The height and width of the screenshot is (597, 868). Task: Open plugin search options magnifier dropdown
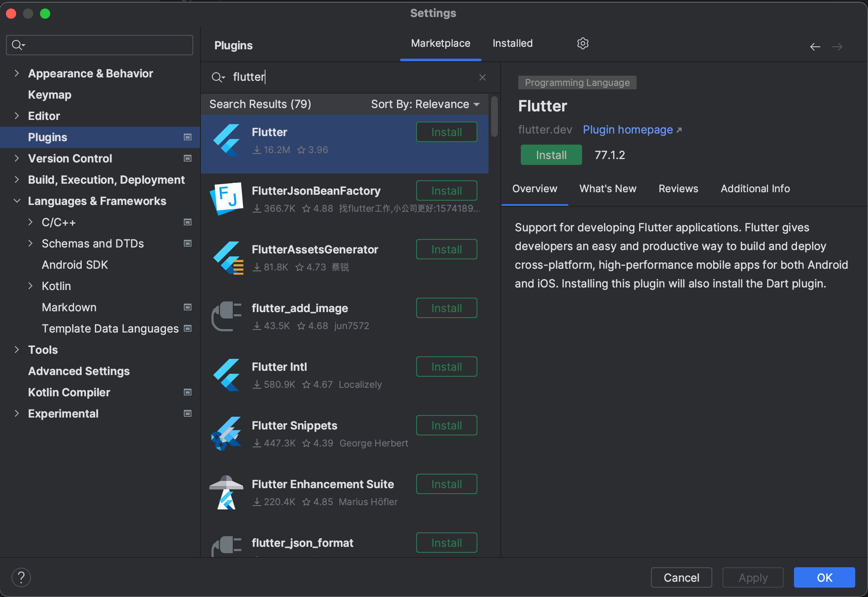pos(218,77)
